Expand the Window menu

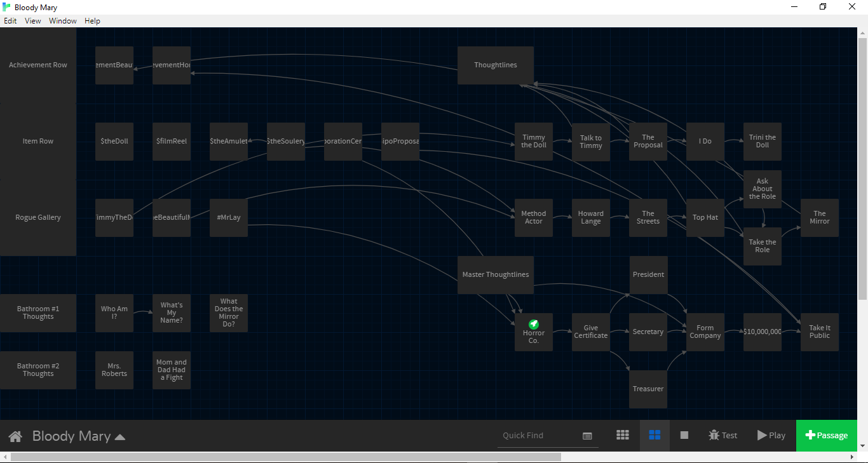tap(63, 21)
